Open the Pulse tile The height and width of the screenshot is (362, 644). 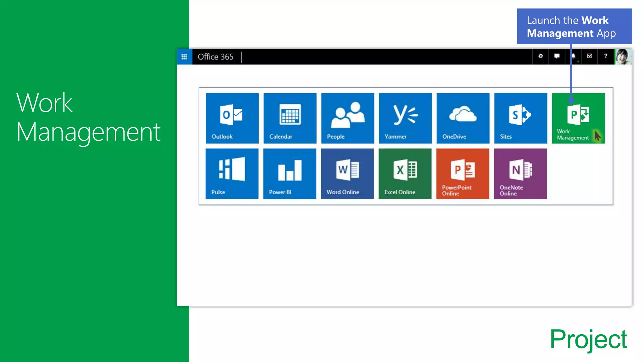[232, 174]
